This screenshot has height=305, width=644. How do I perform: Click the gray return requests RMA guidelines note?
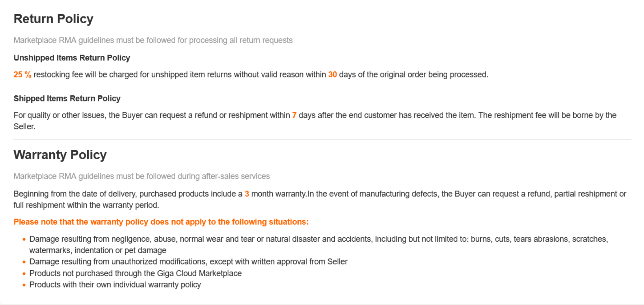click(x=153, y=40)
